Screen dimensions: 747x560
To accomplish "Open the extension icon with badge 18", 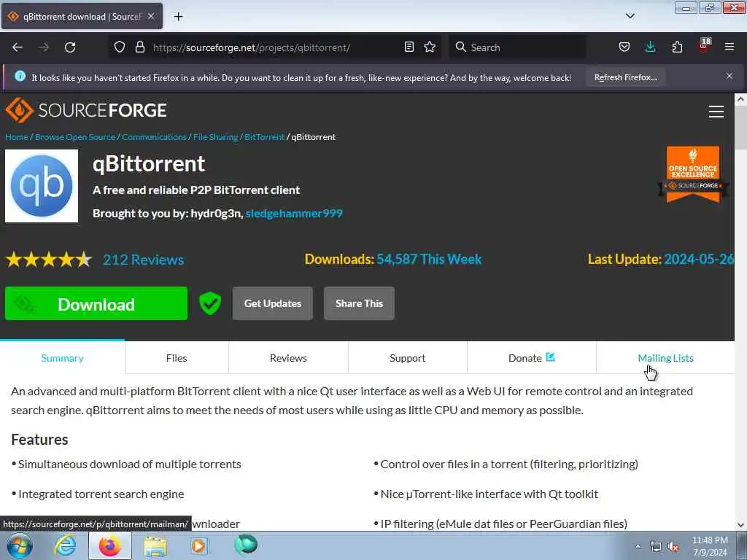I will pyautogui.click(x=704, y=46).
